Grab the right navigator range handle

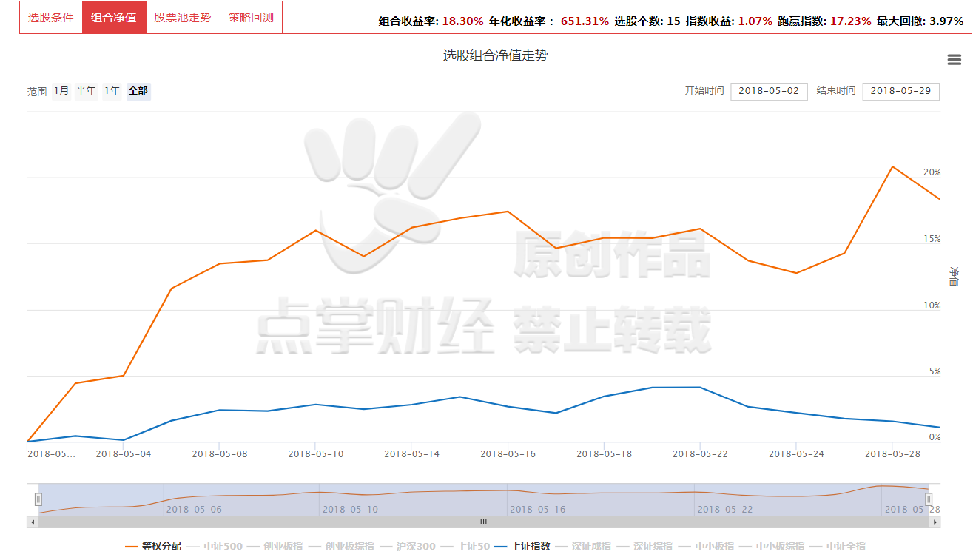(929, 500)
